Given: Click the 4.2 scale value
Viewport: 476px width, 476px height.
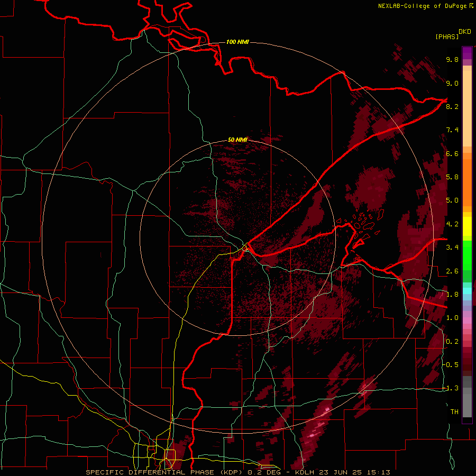Looking at the screenshot, I should pyautogui.click(x=452, y=224).
